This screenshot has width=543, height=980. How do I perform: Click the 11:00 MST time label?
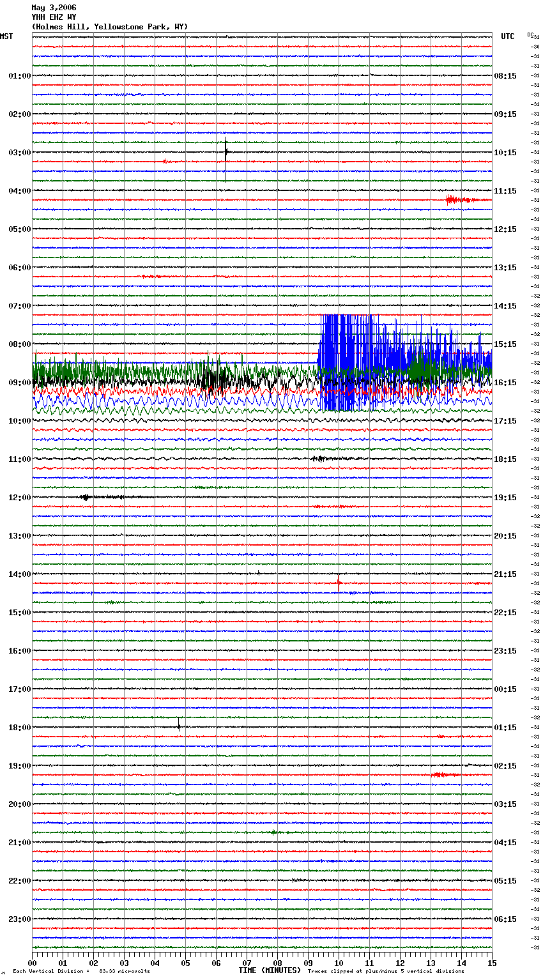(20, 459)
